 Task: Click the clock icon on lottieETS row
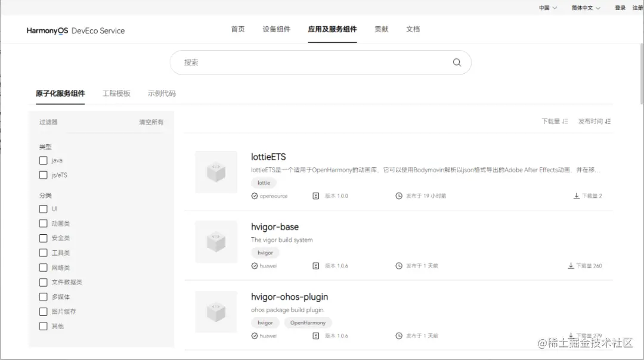[x=399, y=196]
